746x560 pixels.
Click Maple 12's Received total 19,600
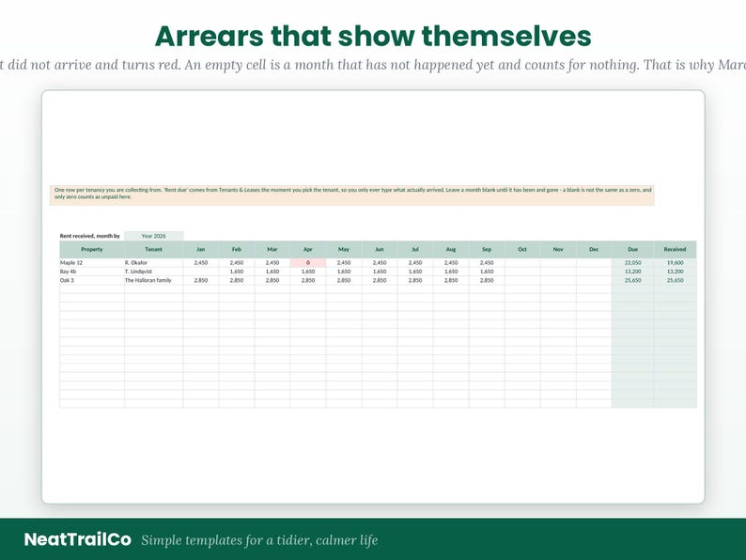click(x=676, y=263)
